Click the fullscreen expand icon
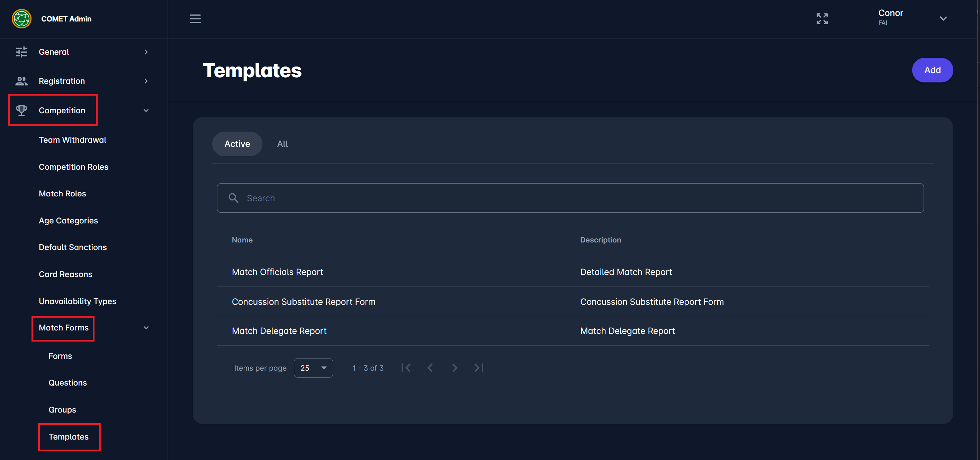 click(822, 19)
